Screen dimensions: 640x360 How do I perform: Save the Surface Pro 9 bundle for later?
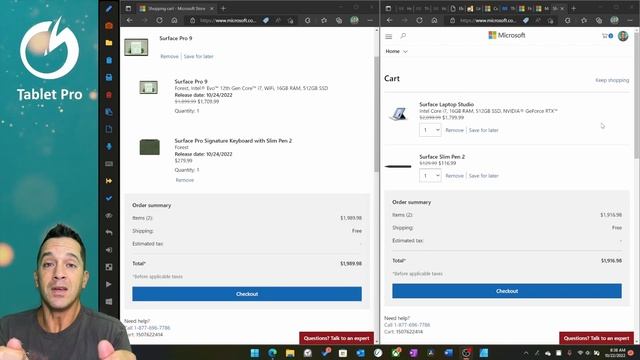coord(198,56)
